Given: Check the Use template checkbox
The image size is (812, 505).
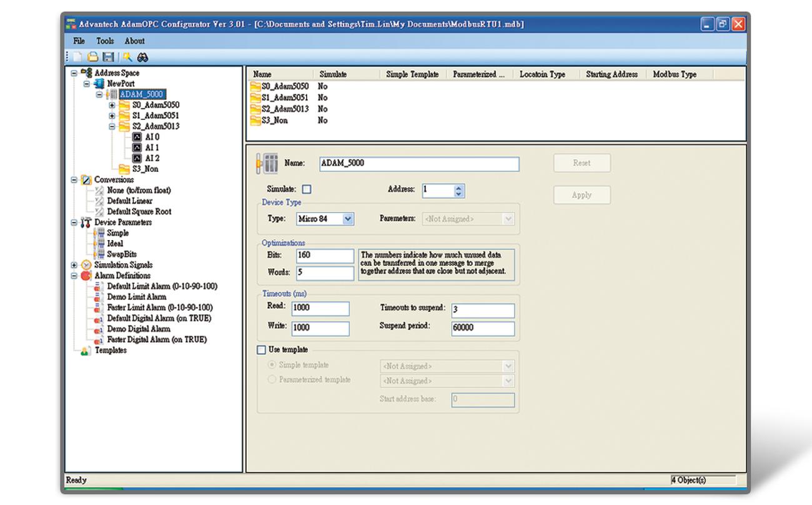Looking at the screenshot, I should (262, 350).
